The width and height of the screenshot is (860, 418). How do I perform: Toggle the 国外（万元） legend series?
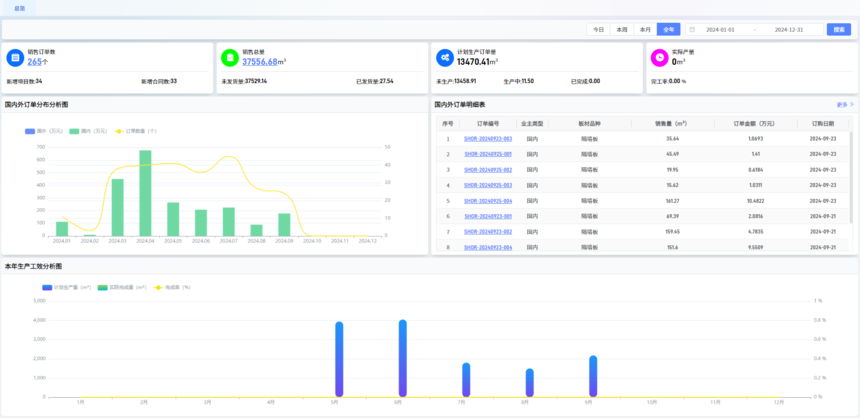point(44,131)
